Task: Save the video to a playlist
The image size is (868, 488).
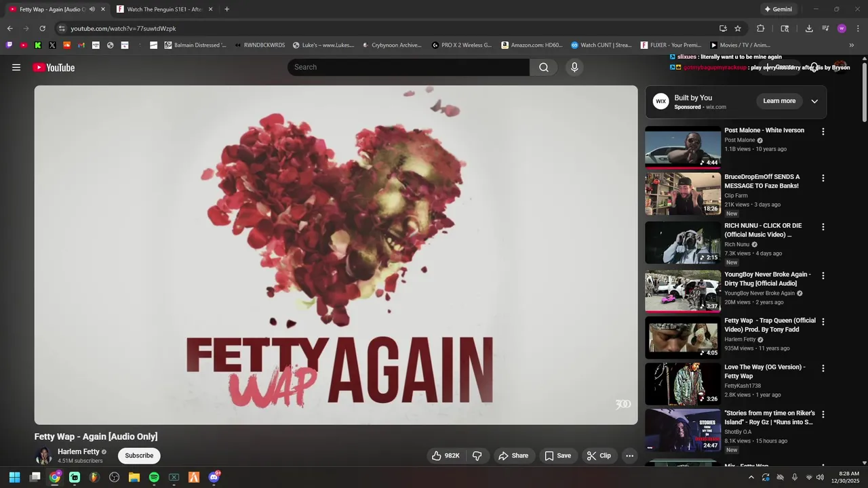Action: coord(557,455)
